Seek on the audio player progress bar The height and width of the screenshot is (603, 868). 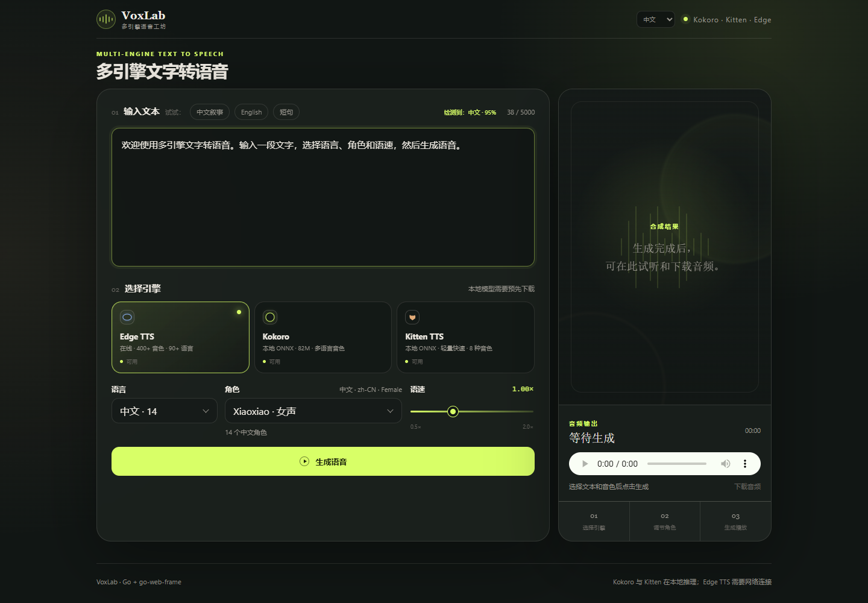[677, 464]
